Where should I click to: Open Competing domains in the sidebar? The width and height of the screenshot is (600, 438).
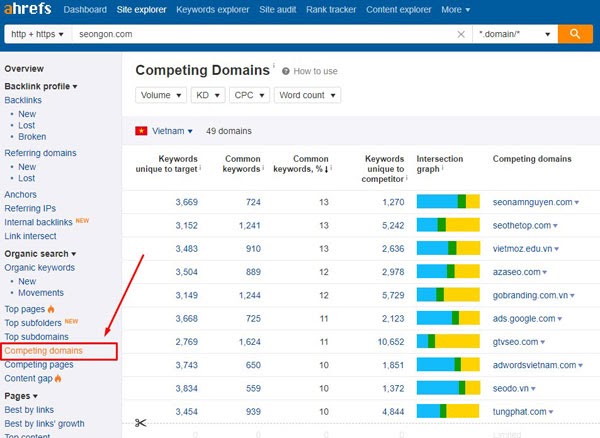coord(44,351)
